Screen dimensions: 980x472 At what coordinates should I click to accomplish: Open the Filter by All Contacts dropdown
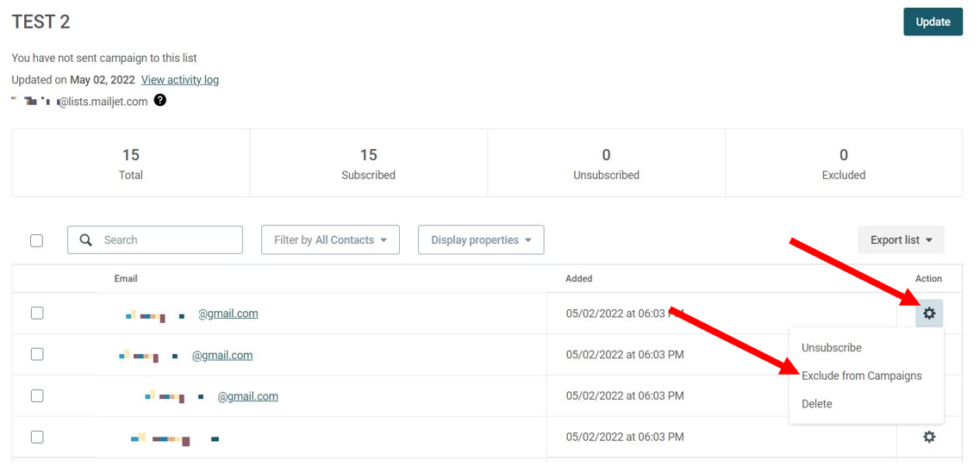(x=330, y=239)
